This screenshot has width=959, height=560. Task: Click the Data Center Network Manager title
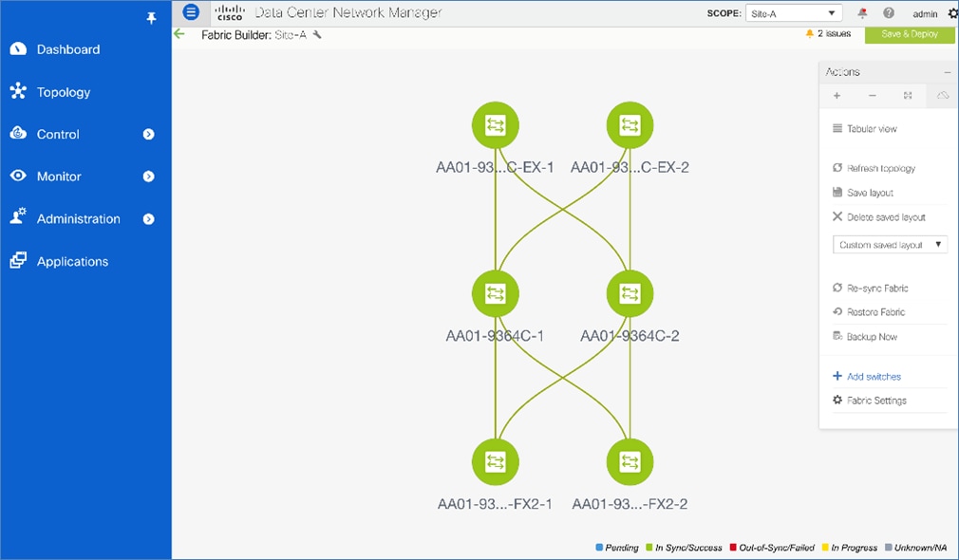pyautogui.click(x=348, y=12)
